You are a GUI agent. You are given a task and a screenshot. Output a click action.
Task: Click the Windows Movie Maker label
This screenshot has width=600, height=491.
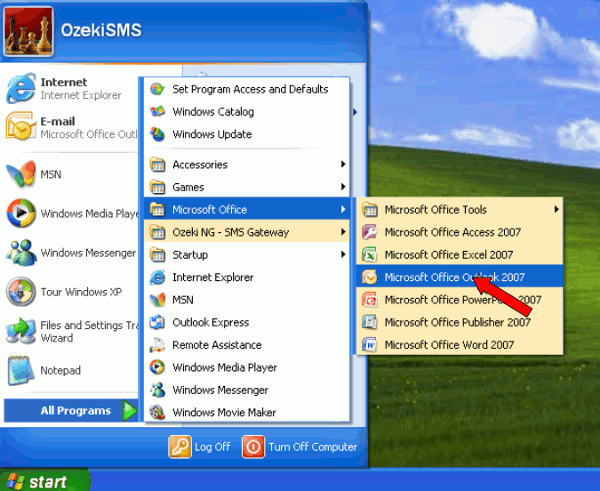point(224,412)
